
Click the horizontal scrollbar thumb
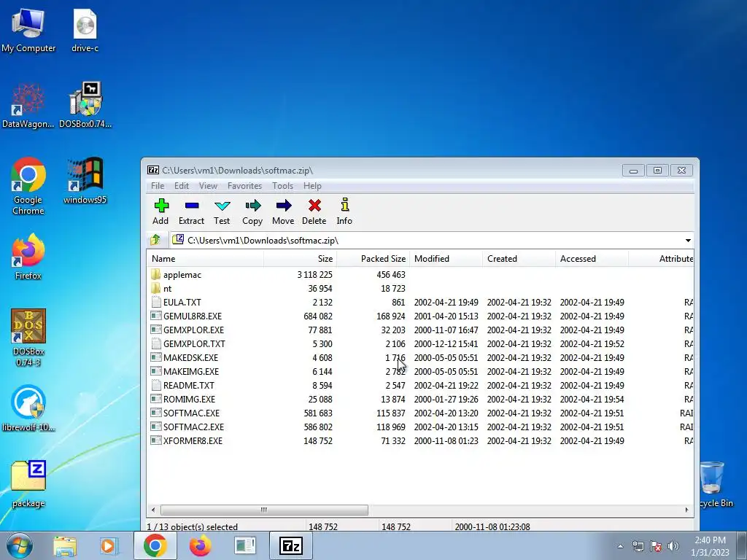point(264,510)
